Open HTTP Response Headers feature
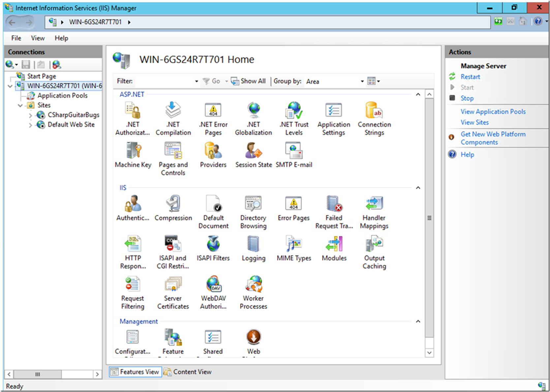550x392 pixels. (x=133, y=252)
